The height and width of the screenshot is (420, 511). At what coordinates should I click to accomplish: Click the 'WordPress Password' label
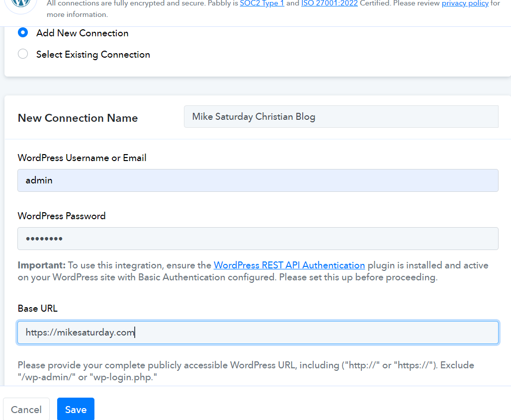coord(62,216)
